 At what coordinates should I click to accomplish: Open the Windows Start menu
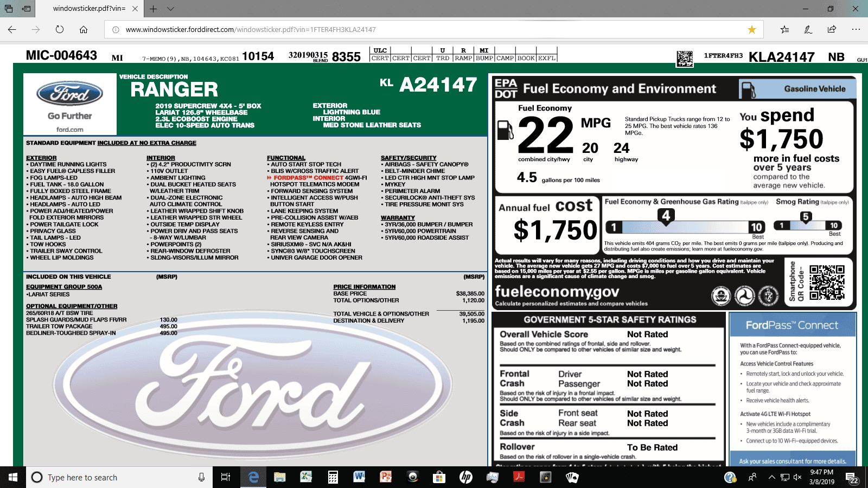pyautogui.click(x=13, y=477)
